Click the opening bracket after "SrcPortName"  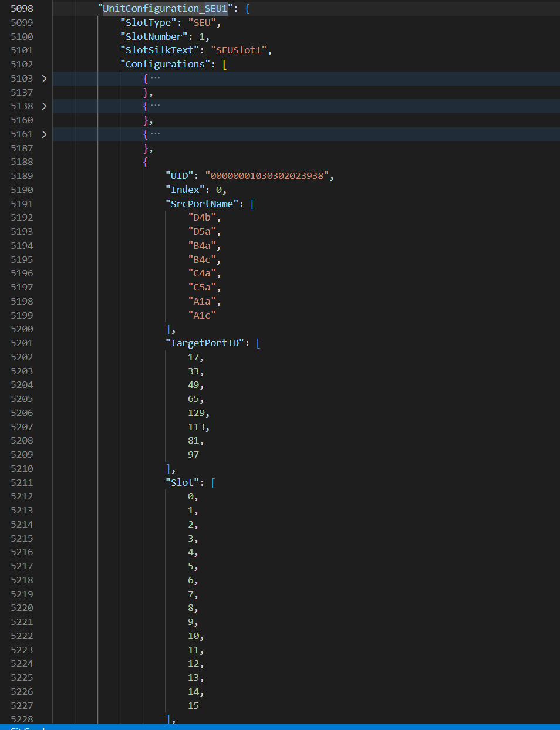pyautogui.click(x=253, y=204)
